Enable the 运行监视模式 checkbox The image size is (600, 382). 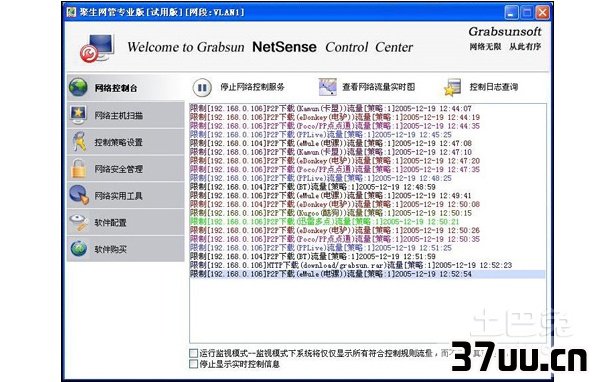click(x=194, y=353)
